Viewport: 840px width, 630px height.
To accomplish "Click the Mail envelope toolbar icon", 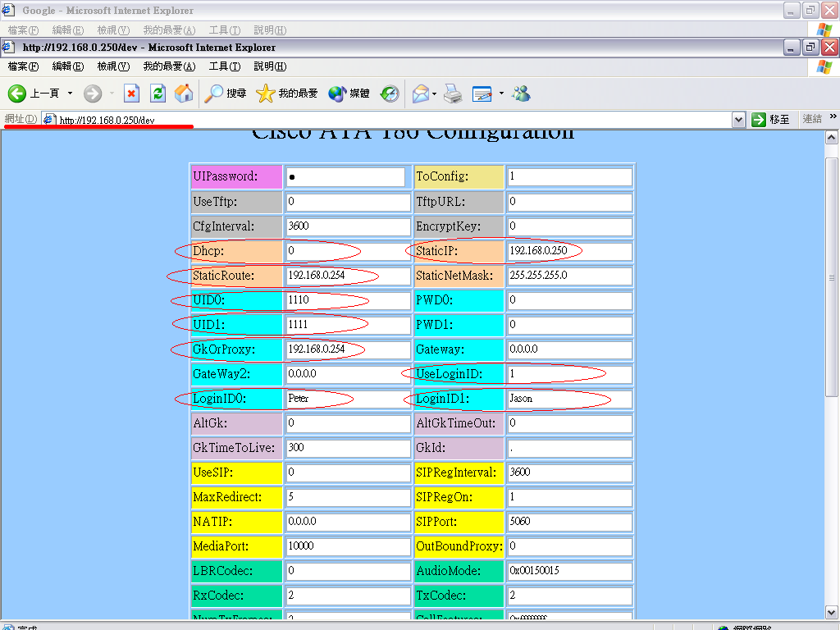I will [421, 94].
